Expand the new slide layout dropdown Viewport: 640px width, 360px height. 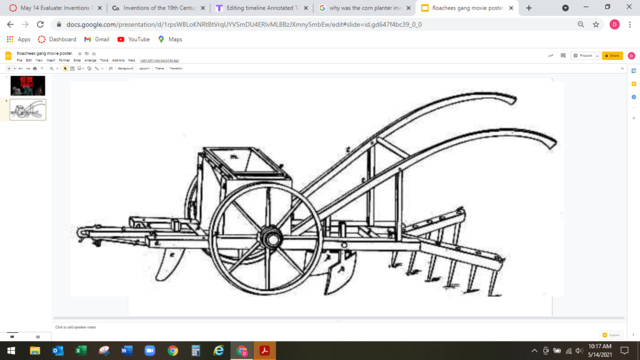(15, 69)
